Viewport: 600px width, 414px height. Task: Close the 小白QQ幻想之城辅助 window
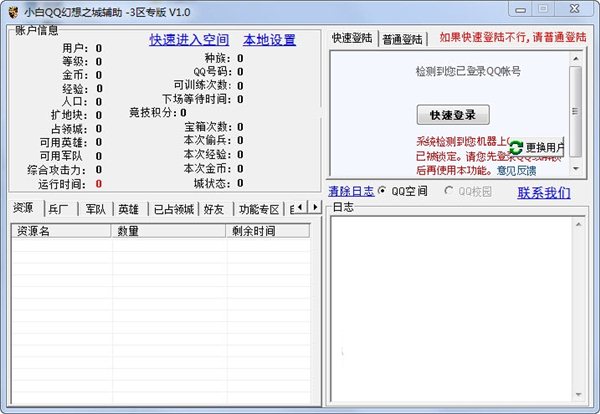coord(574,9)
